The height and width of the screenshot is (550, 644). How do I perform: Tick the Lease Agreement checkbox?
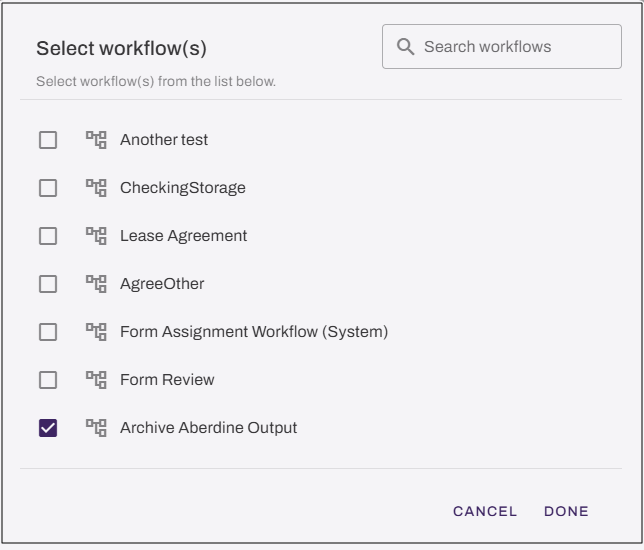click(x=48, y=236)
